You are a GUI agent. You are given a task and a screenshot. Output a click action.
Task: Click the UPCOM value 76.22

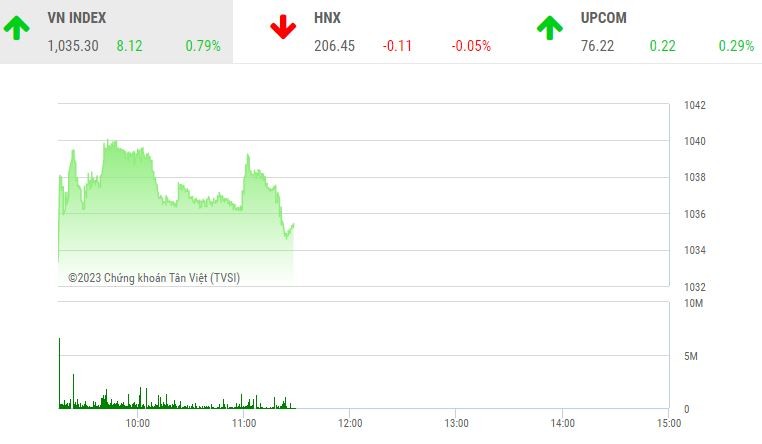click(598, 45)
